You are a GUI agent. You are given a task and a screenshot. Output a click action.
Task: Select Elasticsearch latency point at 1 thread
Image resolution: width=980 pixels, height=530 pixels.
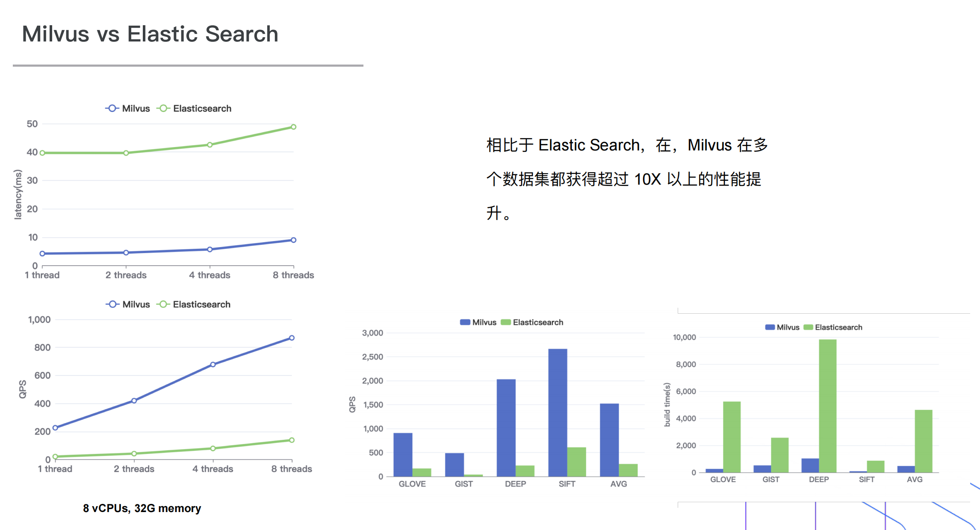(x=42, y=153)
